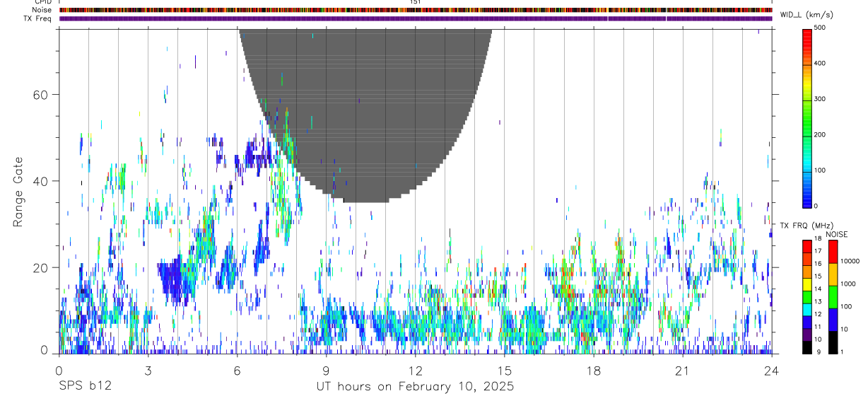868x401 pixels.
Task: Click the '18' UT hour tick on the x-axis
Action: [x=594, y=371]
